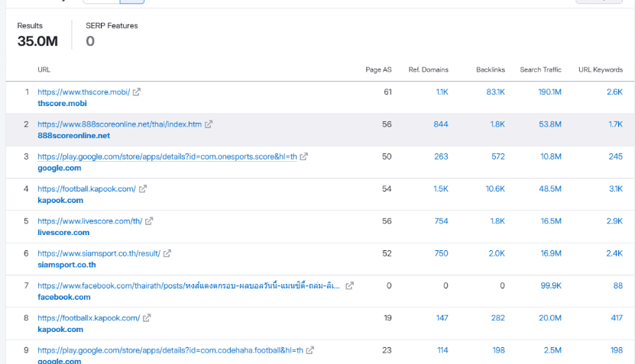The image size is (635, 364).
Task: Open external link icon for siamsport.co.th/result/
Action: point(167,253)
